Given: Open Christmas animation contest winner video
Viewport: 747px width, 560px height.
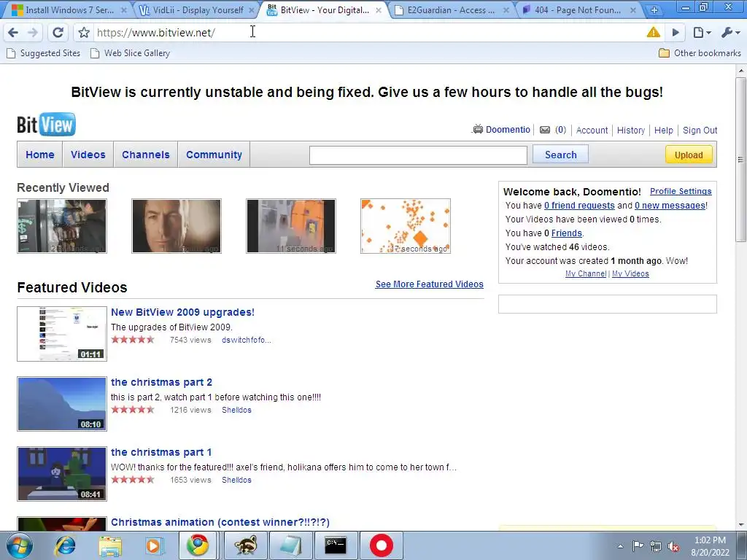Looking at the screenshot, I should 220,522.
